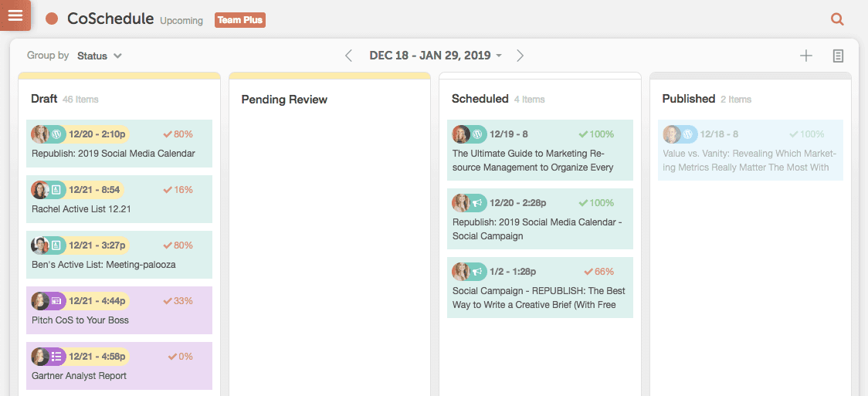Click WordPress icon on Value vs. Vanity card
The width and height of the screenshot is (868, 396).
[688, 134]
